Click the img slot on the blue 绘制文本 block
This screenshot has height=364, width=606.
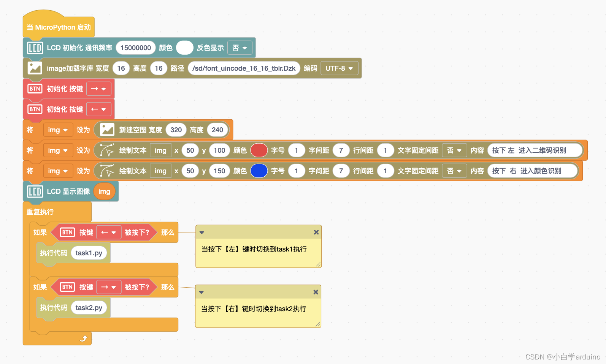[x=160, y=171]
